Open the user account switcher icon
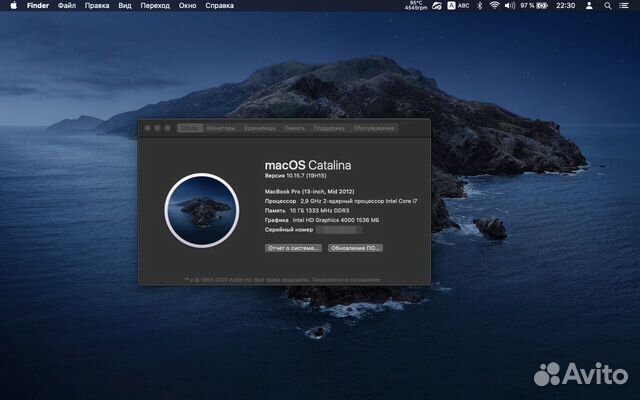This screenshot has width=640, height=400. coord(589,6)
